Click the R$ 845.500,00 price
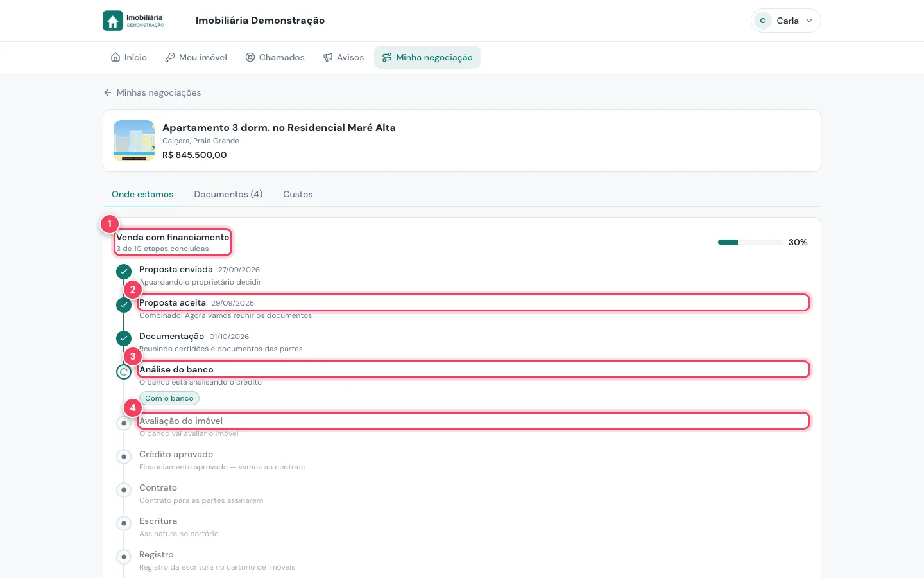This screenshot has width=924, height=578. [194, 155]
